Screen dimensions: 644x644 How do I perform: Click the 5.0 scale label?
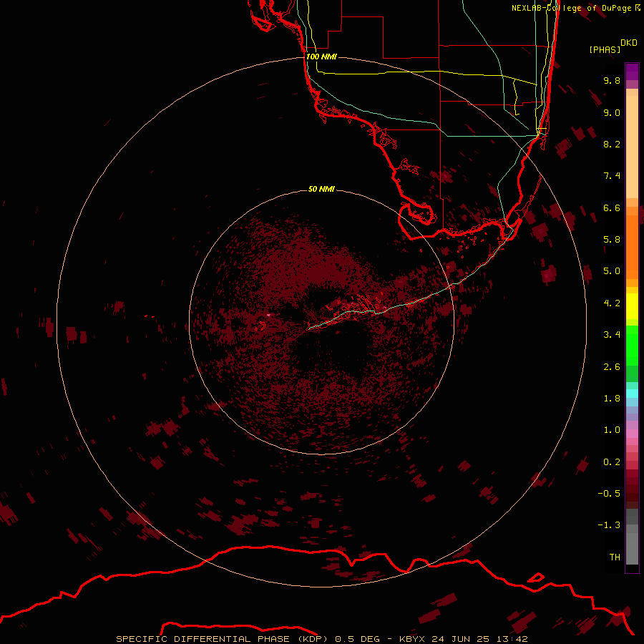pyautogui.click(x=612, y=271)
